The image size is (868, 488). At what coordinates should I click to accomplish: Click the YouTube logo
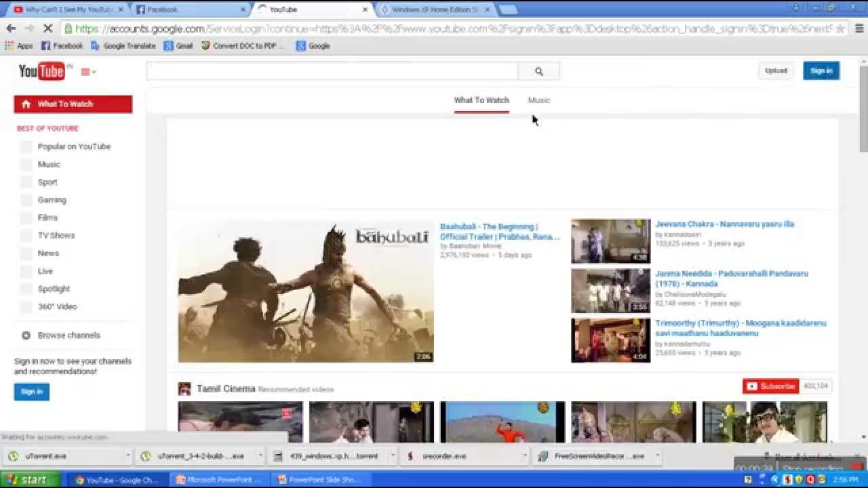(x=41, y=71)
